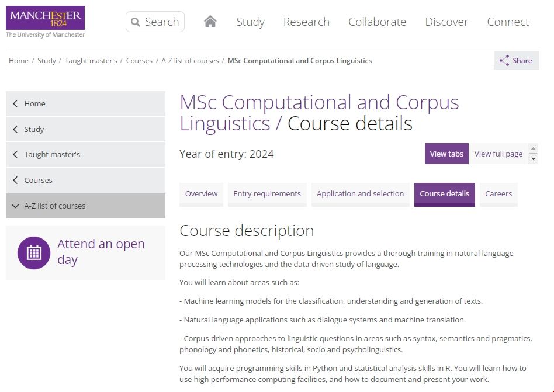Follow the A-Z list of courses breadcrumb link
554x392 pixels.
(190, 60)
